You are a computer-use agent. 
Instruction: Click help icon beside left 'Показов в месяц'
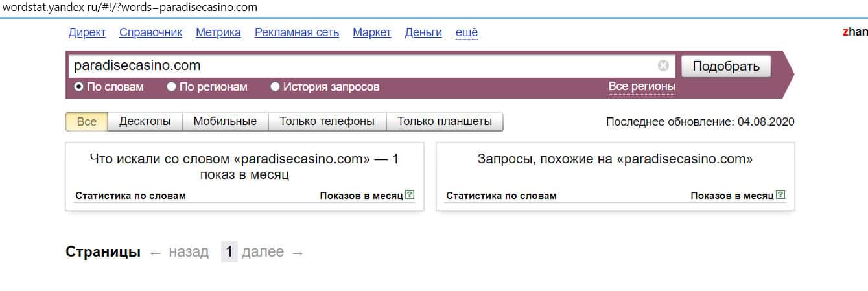tap(410, 194)
